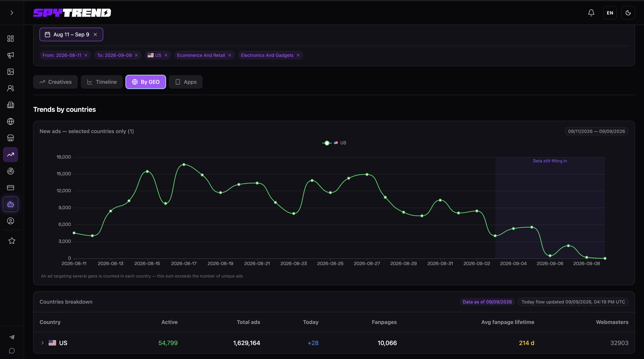The height and width of the screenshot is (359, 644).
Task: Clear the Aug 11 – Sep 9 date range
Action: click(x=95, y=35)
